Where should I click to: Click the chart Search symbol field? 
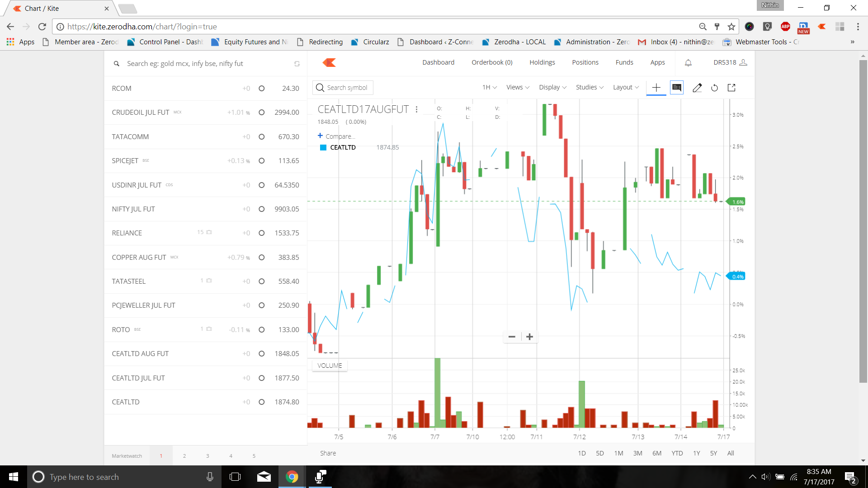click(x=343, y=88)
